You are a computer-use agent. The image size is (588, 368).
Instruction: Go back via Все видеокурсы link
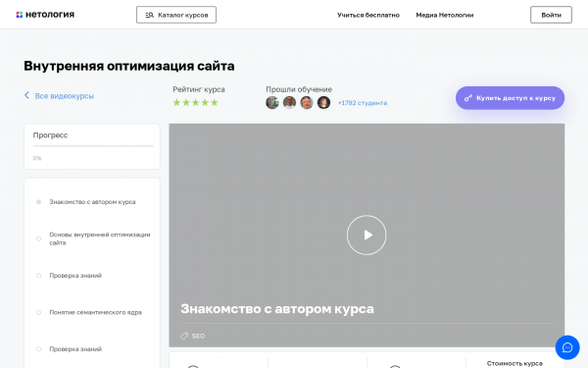[59, 96]
